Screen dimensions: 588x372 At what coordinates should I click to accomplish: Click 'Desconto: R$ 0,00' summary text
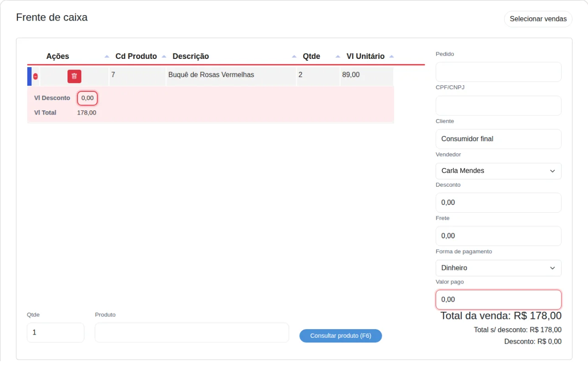click(x=533, y=341)
